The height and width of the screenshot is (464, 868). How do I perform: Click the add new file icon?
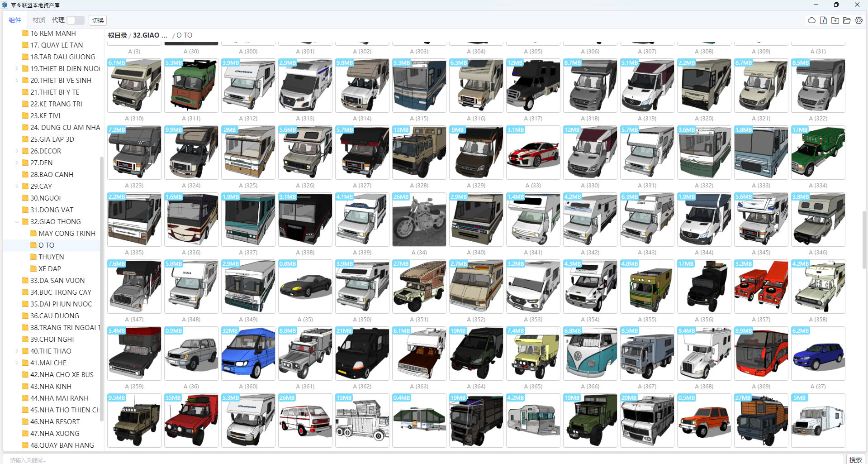pyautogui.click(x=823, y=20)
